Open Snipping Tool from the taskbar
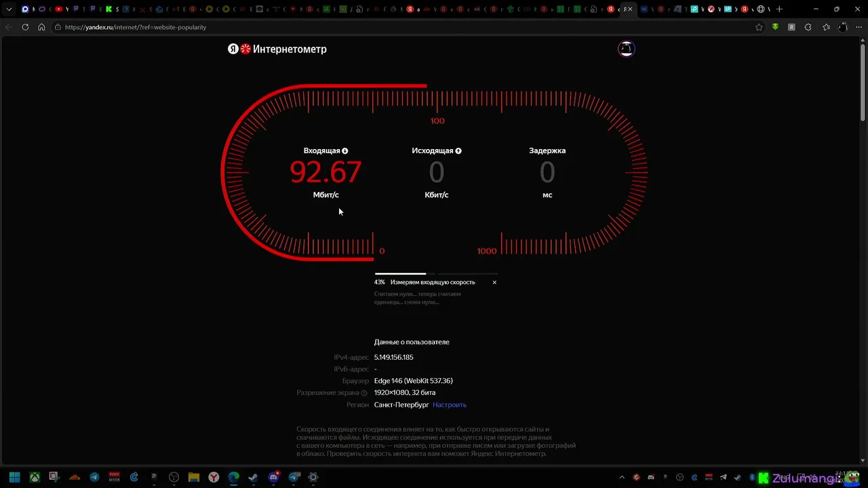Viewport: 868px width, 488px height. tap(54, 477)
